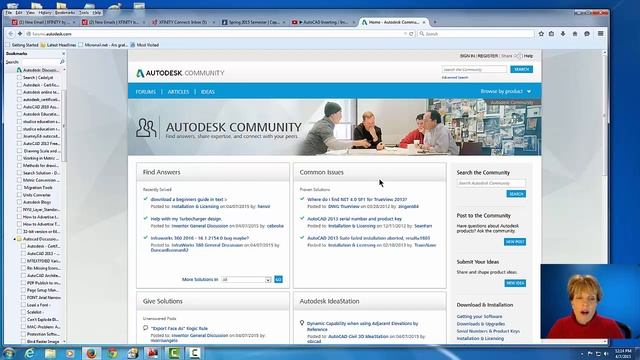This screenshot has width=640, height=360.
Task: Click the bookmarks sidebar search magnifier
Action: click(62, 62)
